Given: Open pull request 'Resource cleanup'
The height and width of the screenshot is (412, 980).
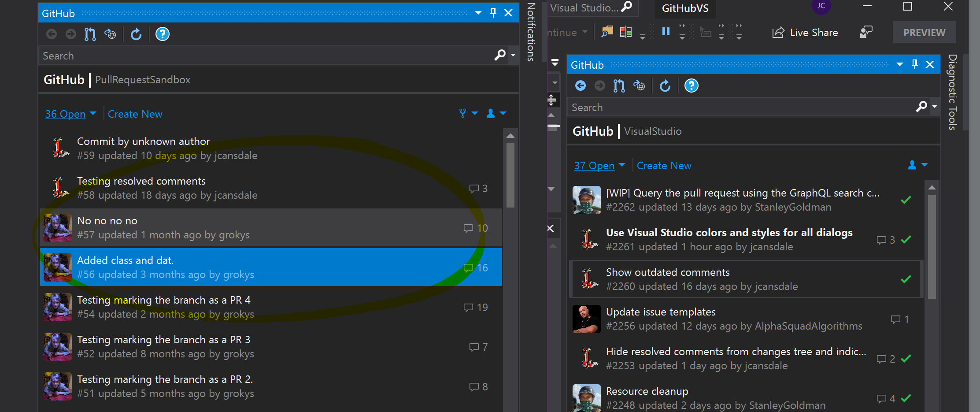Looking at the screenshot, I should pyautogui.click(x=746, y=397).
